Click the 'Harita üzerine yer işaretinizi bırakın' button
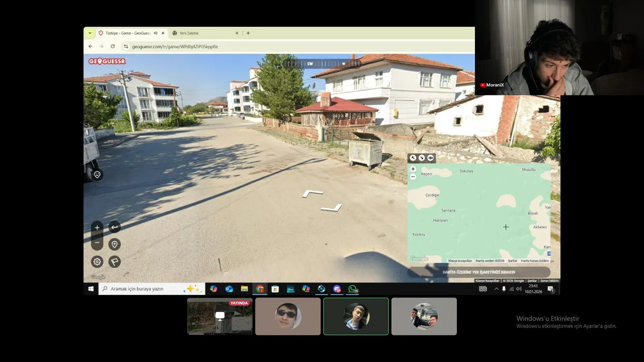Viewport: 644px width, 362px height. [x=478, y=272]
